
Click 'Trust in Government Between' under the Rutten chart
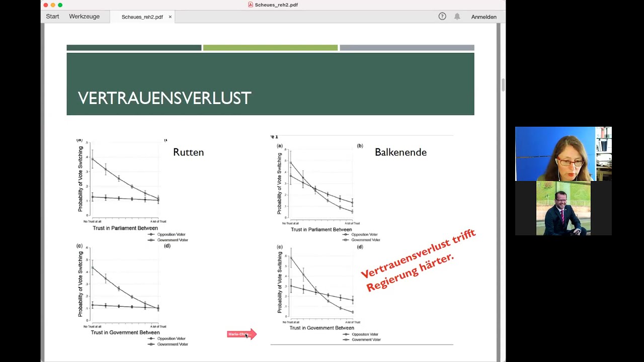[x=125, y=332]
